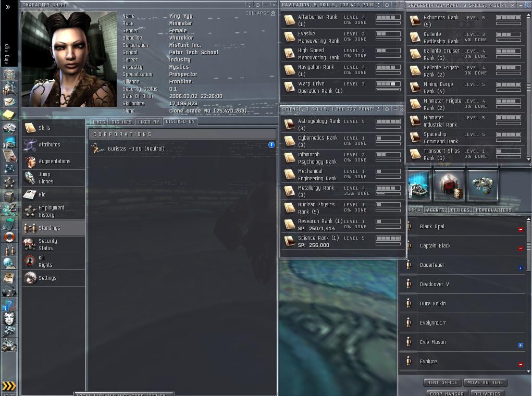Image resolution: width=532 pixels, height=396 pixels.
Task: Select guest Dura Kelkin in the list
Action: (x=463, y=303)
